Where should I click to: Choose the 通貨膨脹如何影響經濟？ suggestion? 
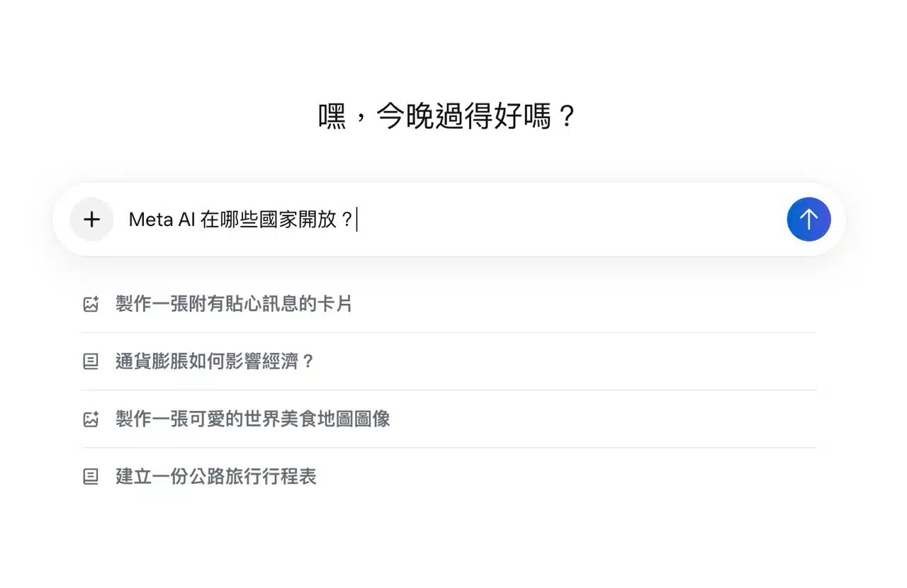click(215, 362)
